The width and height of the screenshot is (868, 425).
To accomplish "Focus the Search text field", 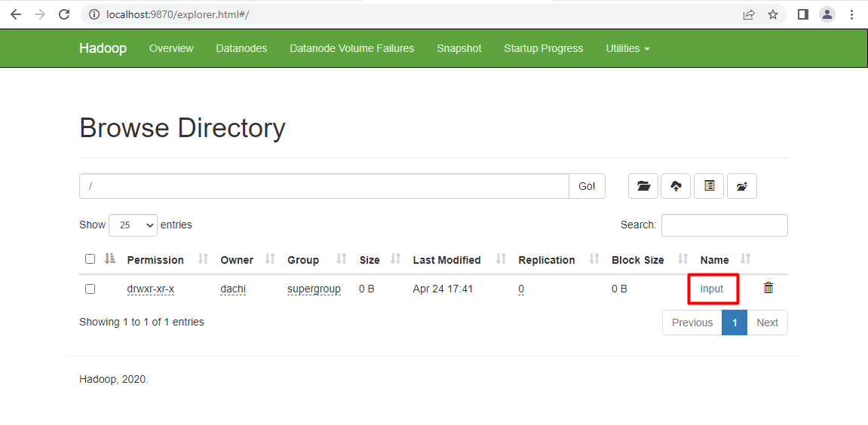I will pyautogui.click(x=724, y=225).
